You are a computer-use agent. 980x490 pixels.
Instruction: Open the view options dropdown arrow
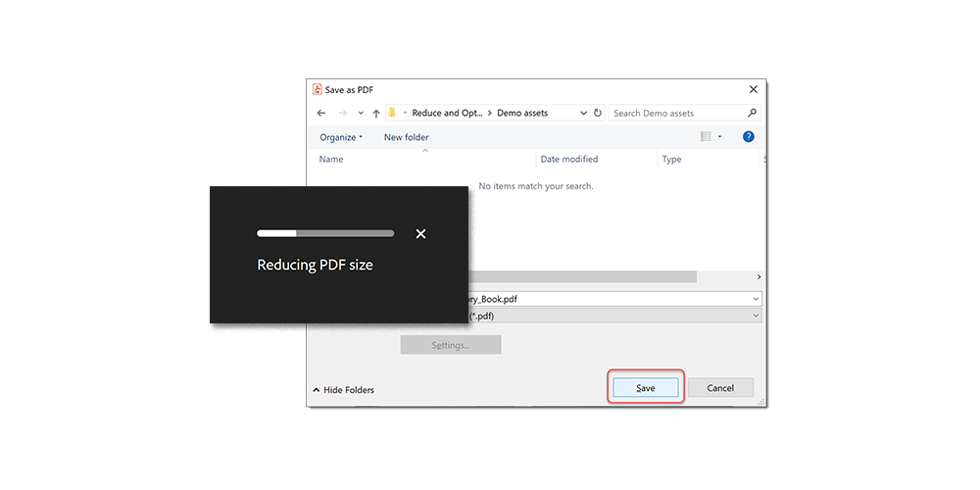pos(720,136)
